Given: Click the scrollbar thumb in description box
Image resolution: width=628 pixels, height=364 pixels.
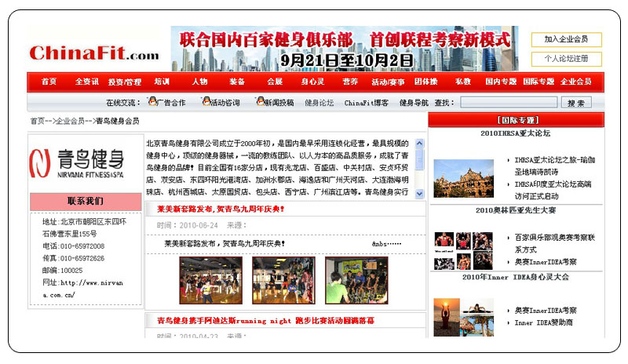Looking at the screenshot, I should [419, 159].
